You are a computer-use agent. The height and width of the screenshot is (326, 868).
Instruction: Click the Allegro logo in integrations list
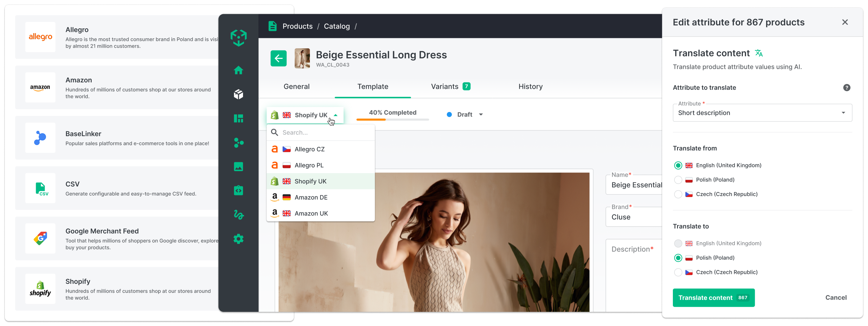click(x=40, y=37)
